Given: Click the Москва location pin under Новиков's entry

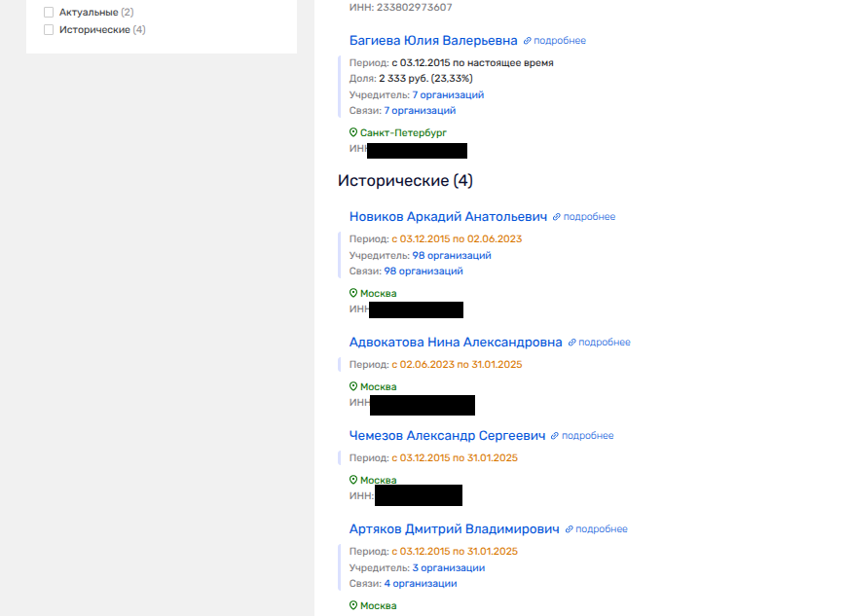Looking at the screenshot, I should tap(353, 293).
